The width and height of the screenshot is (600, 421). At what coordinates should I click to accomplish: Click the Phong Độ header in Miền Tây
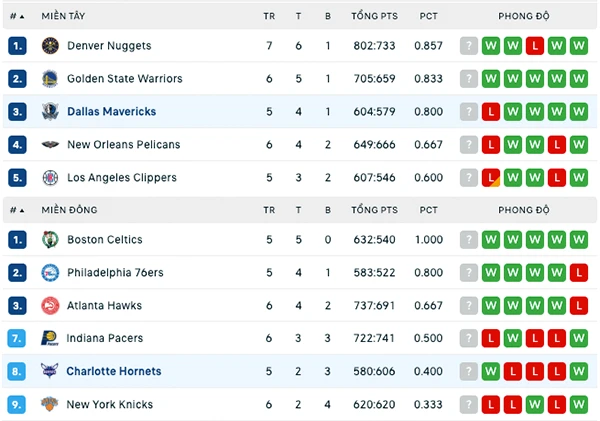(524, 16)
